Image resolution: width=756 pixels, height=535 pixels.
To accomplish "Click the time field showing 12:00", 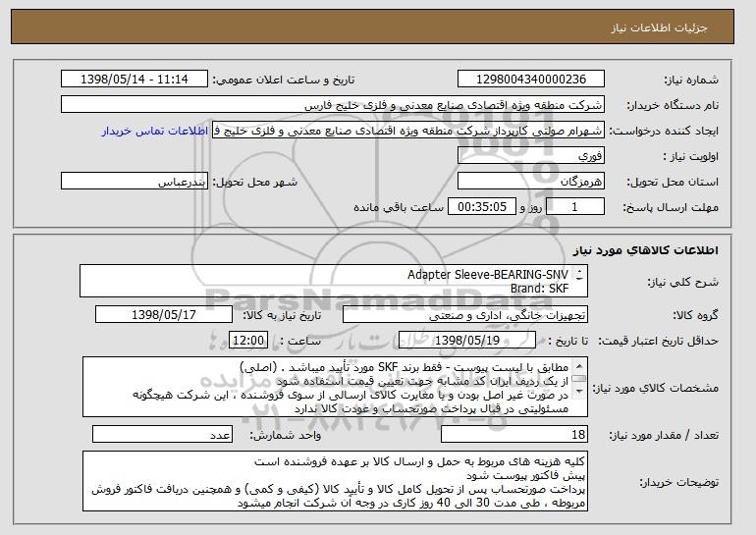I will pos(248,341).
